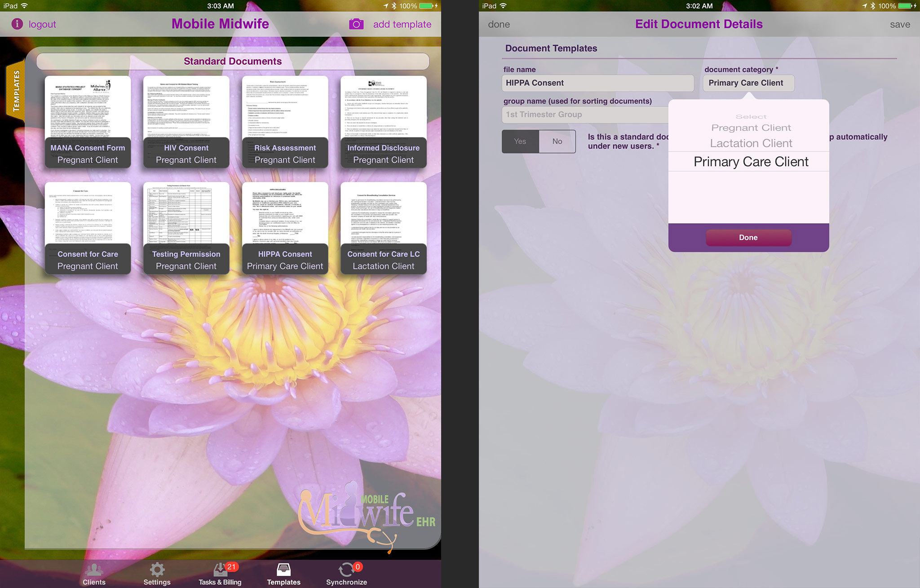Open the HIV Consent document thumbnail
Screen dimensions: 920x588
point(186,122)
